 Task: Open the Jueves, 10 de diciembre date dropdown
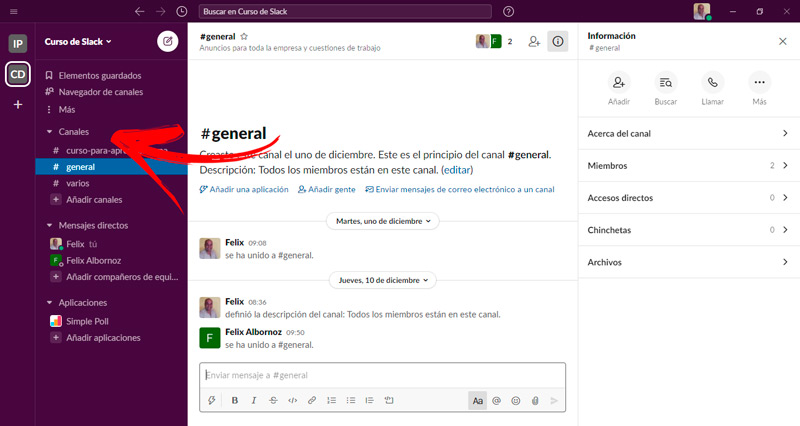pyautogui.click(x=383, y=280)
